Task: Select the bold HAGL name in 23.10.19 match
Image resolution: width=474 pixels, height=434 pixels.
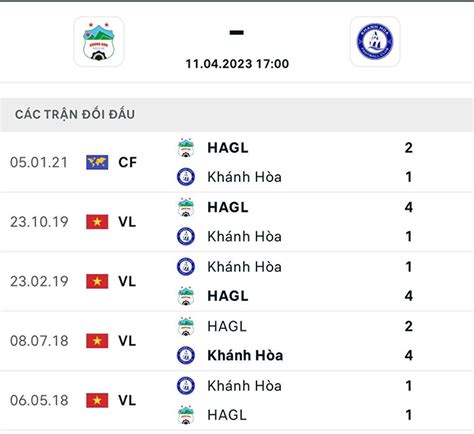Action: coord(228,207)
